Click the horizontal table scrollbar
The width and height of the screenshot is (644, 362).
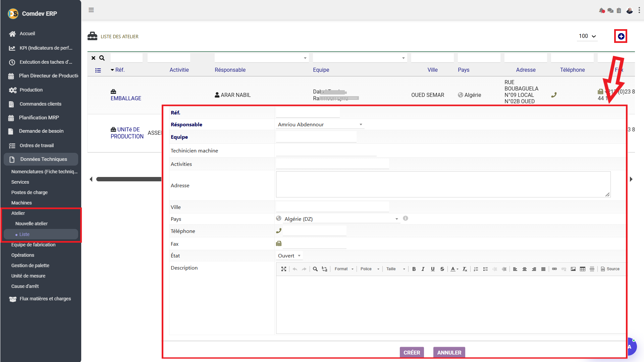(129, 179)
